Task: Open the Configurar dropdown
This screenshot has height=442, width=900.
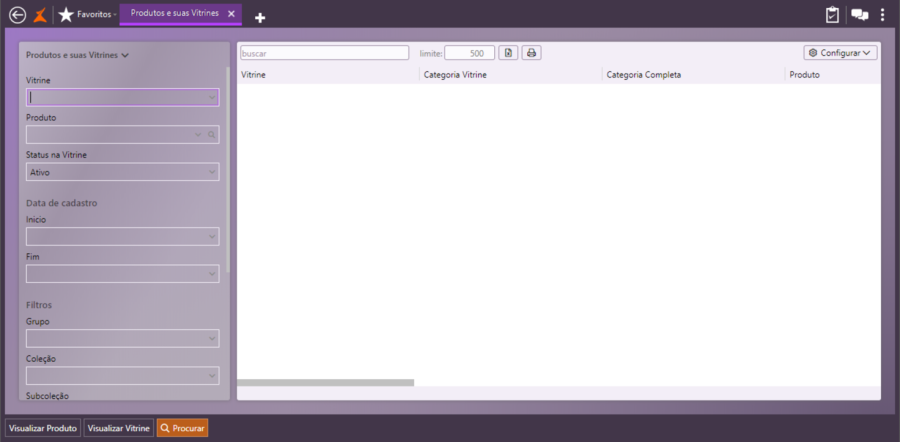Action: (840, 53)
